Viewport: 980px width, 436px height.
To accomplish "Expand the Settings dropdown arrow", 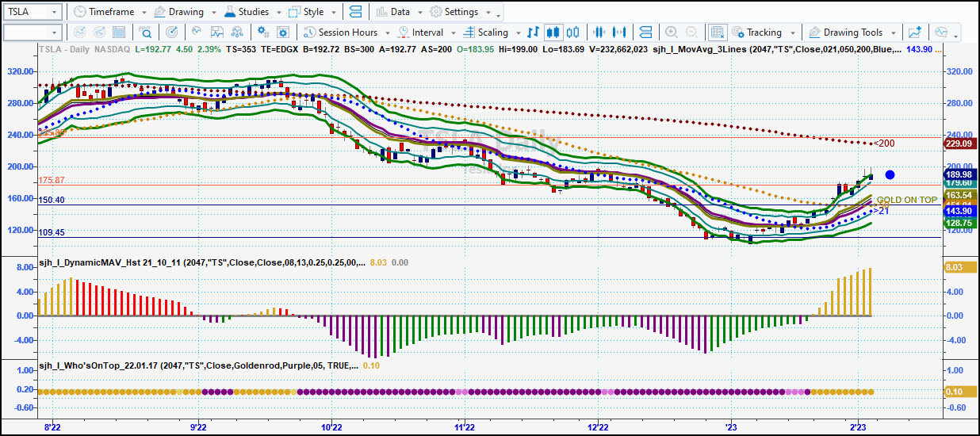I will tap(487, 13).
